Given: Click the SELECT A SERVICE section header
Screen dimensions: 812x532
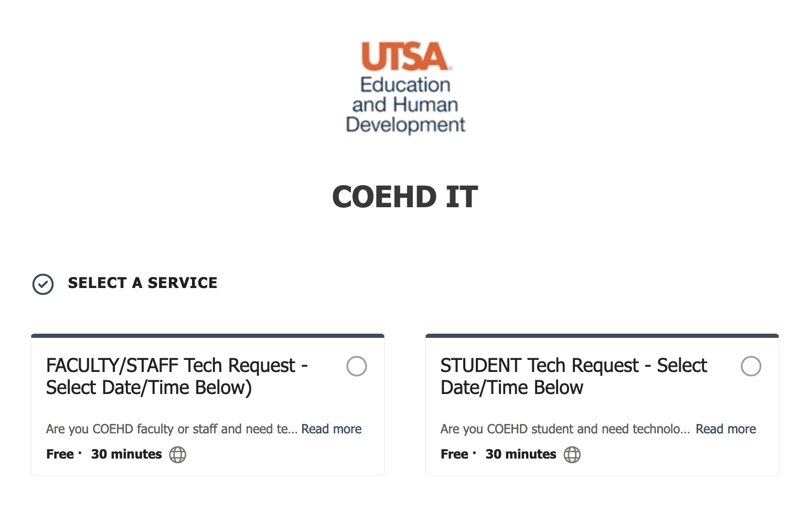Looking at the screenshot, I should [x=143, y=283].
